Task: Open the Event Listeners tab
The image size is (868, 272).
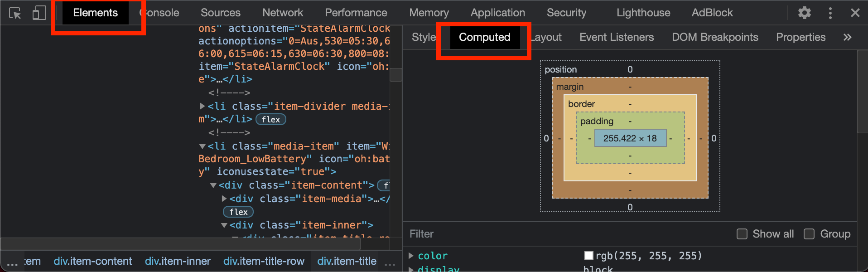Action: (616, 37)
